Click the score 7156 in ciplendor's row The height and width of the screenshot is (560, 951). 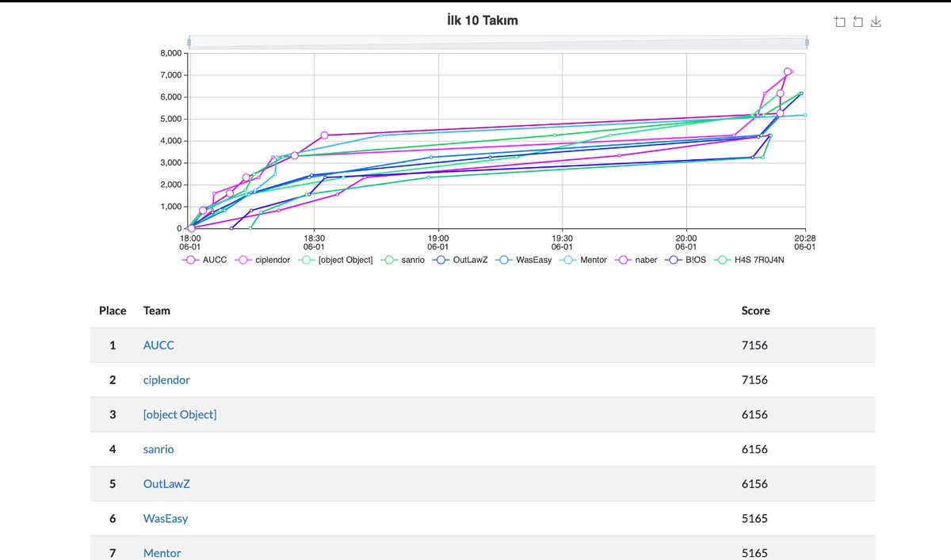click(x=754, y=380)
